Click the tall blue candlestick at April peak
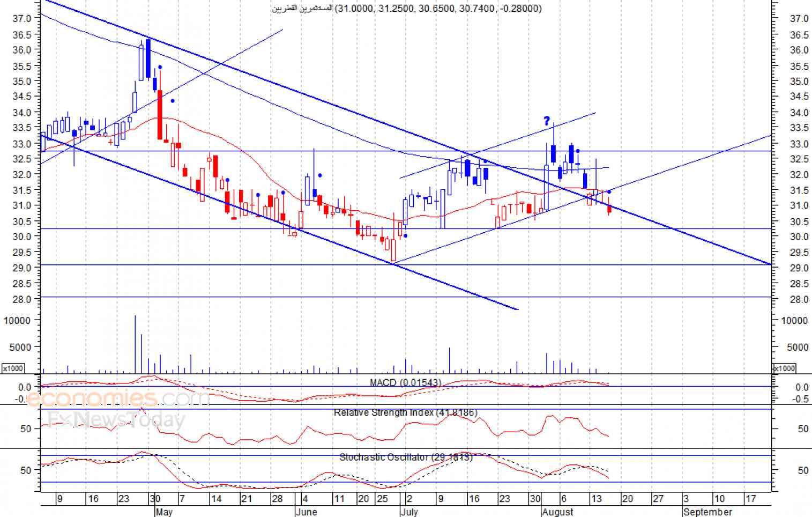Screen dimensions: 812x517 [x=148, y=58]
